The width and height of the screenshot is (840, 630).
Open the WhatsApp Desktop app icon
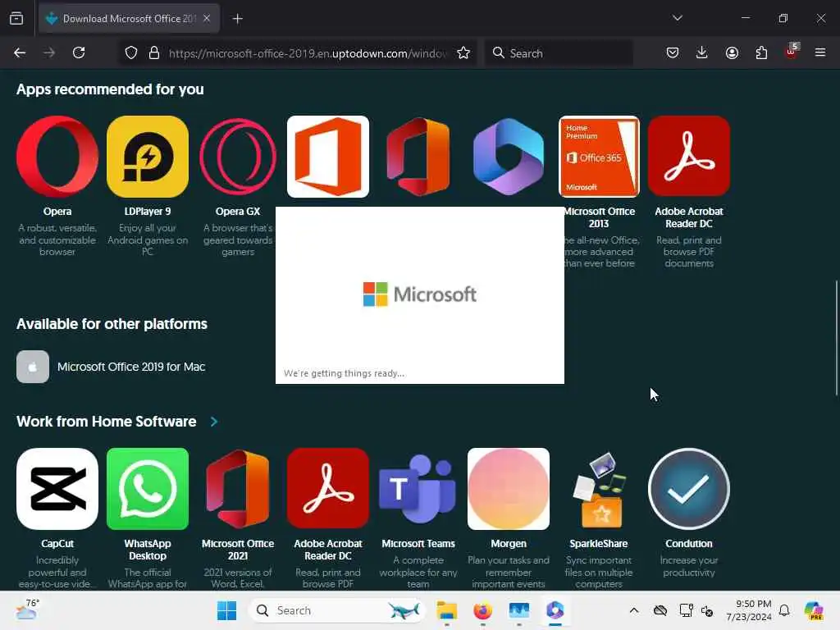coord(148,489)
